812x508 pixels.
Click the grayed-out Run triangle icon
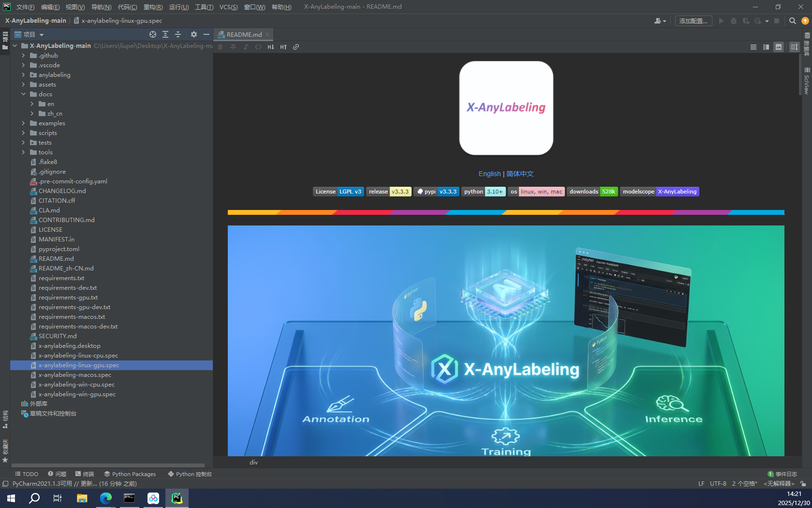721,21
